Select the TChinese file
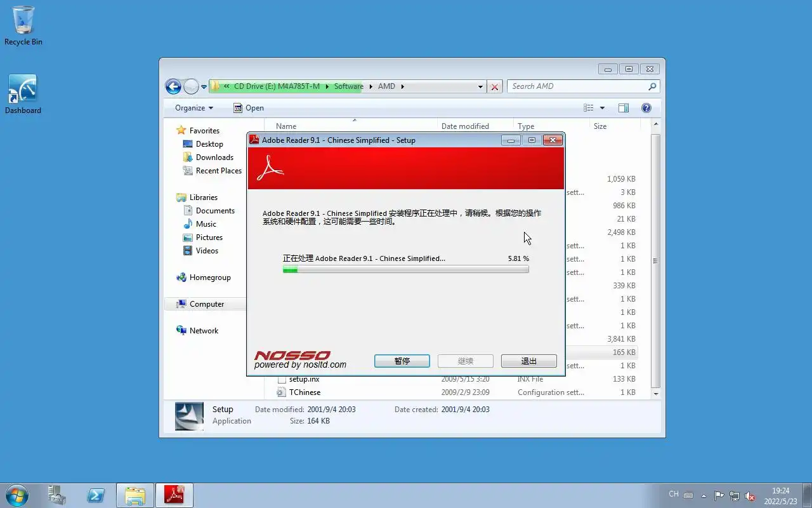The image size is (812, 508). [298, 392]
